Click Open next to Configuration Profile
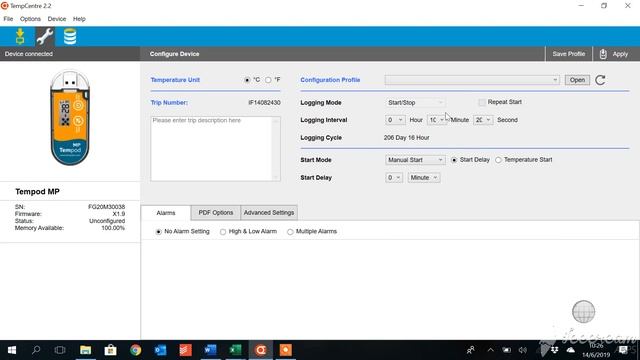The width and height of the screenshot is (640, 360). [x=577, y=80]
